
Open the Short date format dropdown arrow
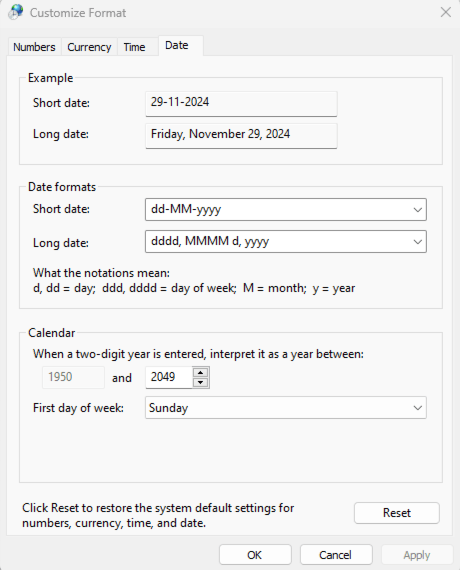417,210
